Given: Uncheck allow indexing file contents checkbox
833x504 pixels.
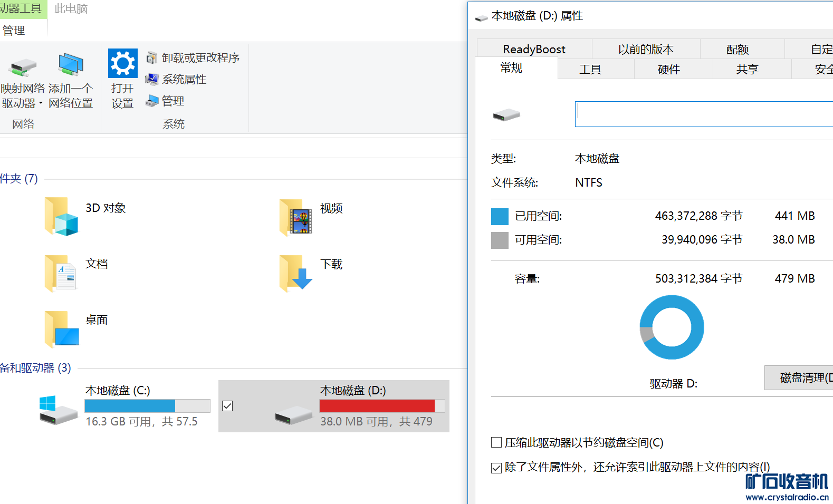Looking at the screenshot, I should click(496, 468).
